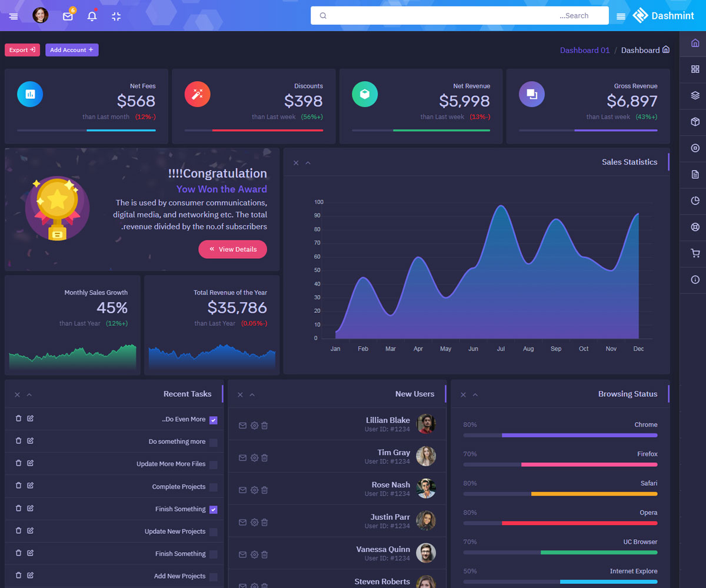The height and width of the screenshot is (588, 706).
Task: Open the hamburger menu at top left
Action: 14,16
